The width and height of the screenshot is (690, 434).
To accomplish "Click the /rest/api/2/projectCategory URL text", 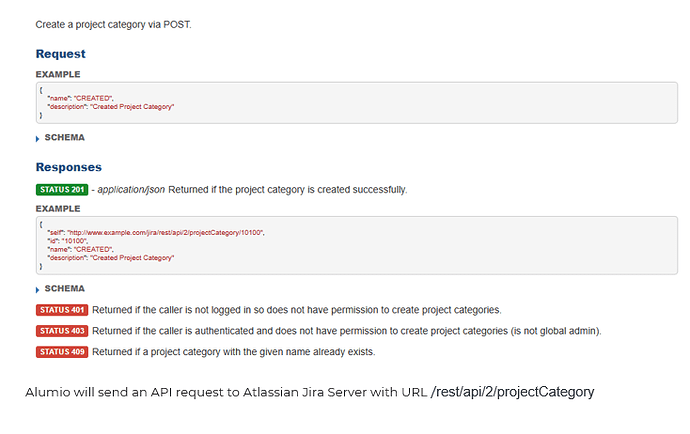I will [x=513, y=392].
